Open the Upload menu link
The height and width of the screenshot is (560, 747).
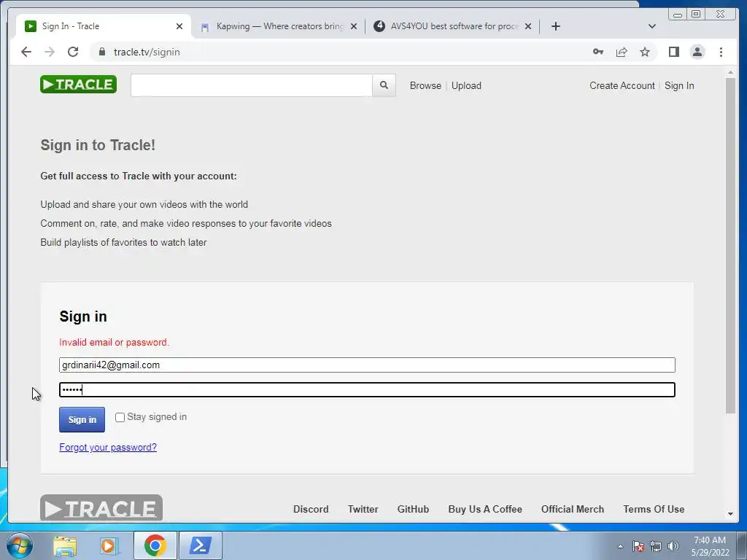466,86
